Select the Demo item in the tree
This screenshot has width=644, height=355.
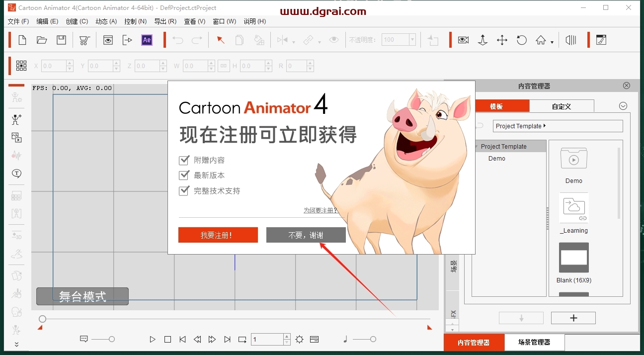pyautogui.click(x=497, y=159)
